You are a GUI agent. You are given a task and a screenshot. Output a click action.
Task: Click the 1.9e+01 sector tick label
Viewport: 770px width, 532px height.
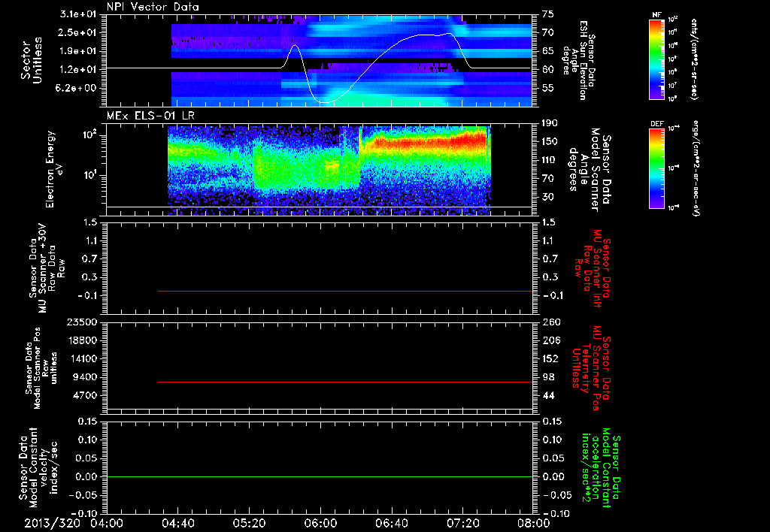tap(78, 51)
